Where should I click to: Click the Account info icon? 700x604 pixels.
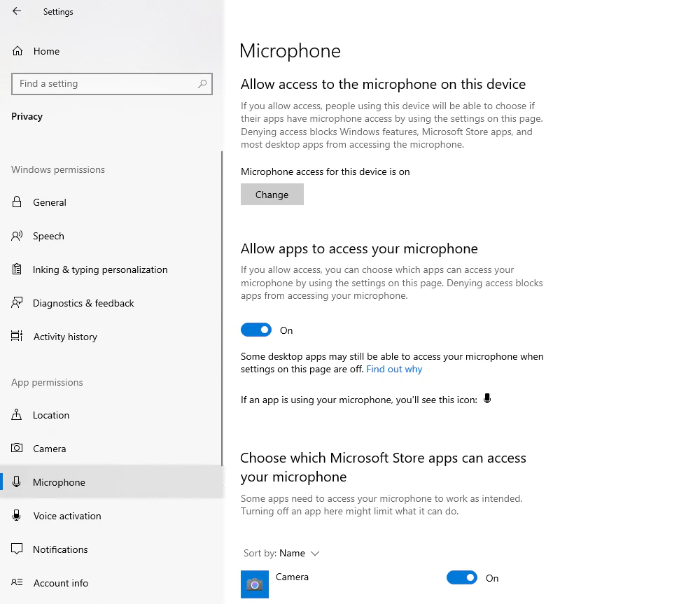point(17,582)
